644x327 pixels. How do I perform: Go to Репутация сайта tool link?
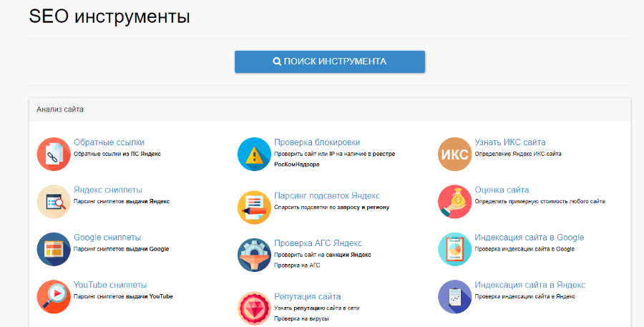click(307, 296)
